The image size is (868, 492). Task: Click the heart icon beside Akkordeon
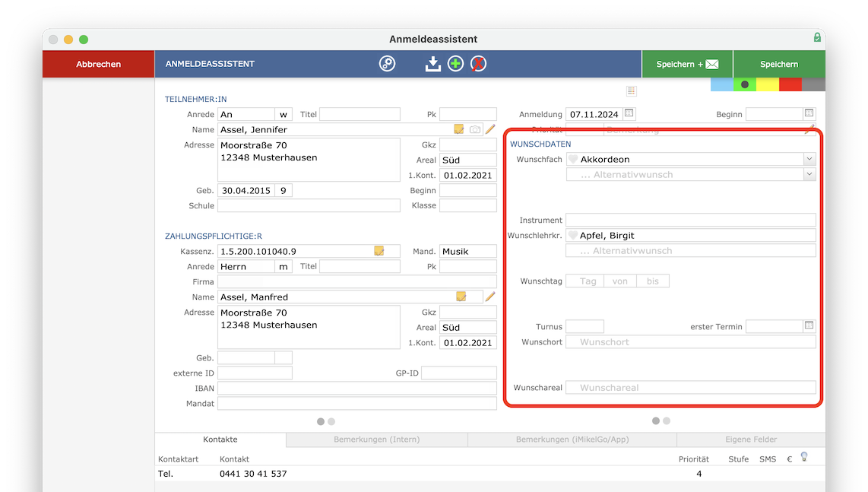[x=573, y=159]
